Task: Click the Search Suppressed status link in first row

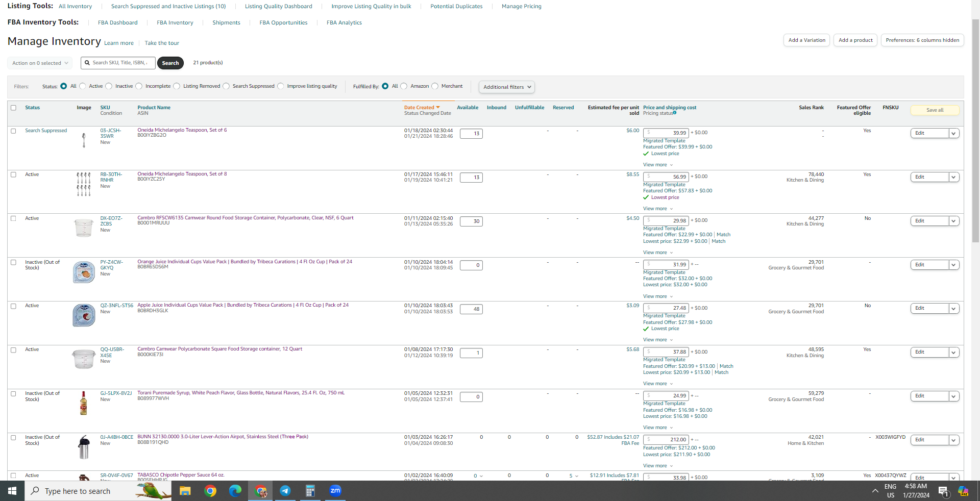Action: pyautogui.click(x=46, y=131)
